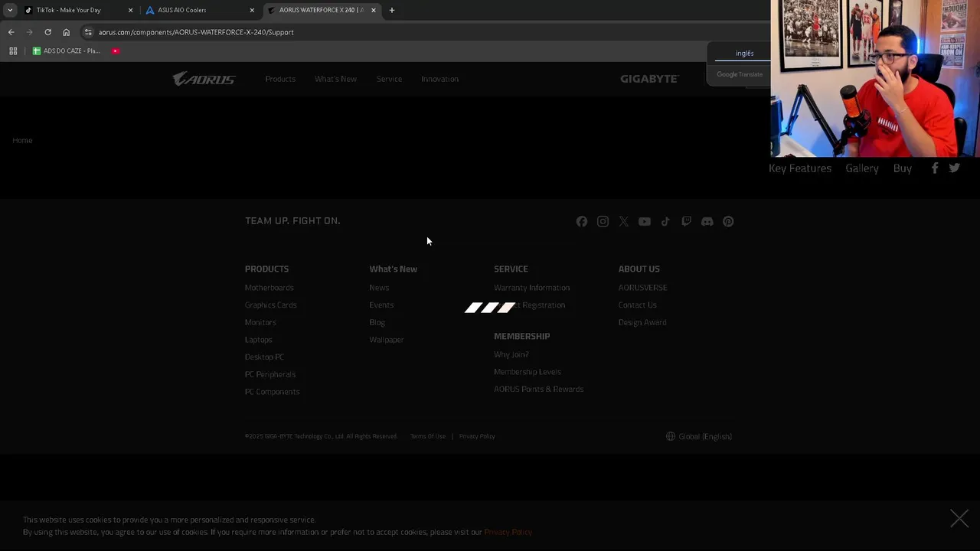
Task: Open What's New menu in header
Action: 335,79
